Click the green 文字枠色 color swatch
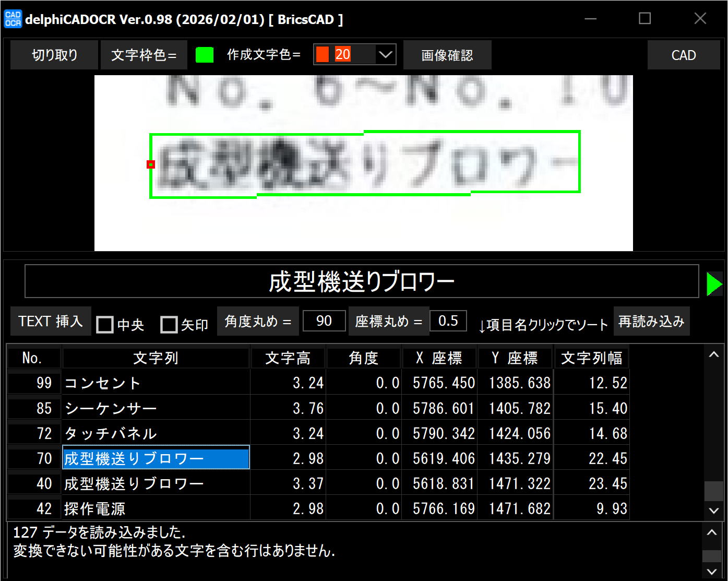Screen dimensions: 728x581 [x=205, y=55]
